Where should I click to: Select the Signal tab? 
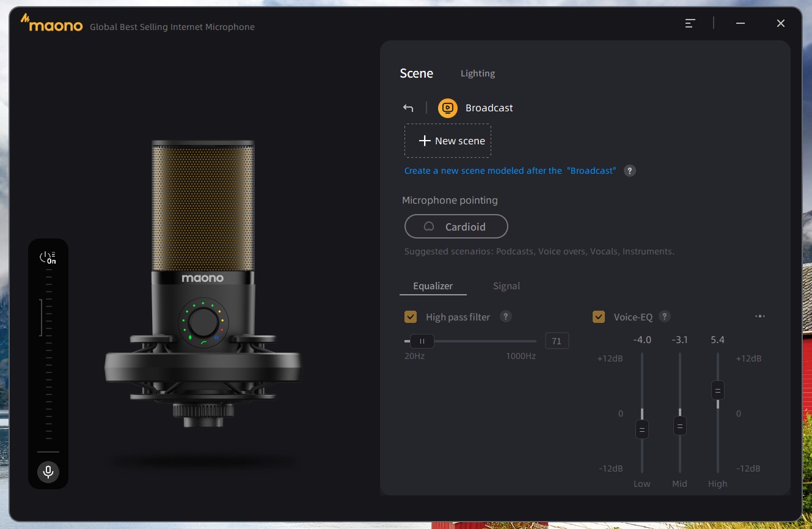click(507, 286)
